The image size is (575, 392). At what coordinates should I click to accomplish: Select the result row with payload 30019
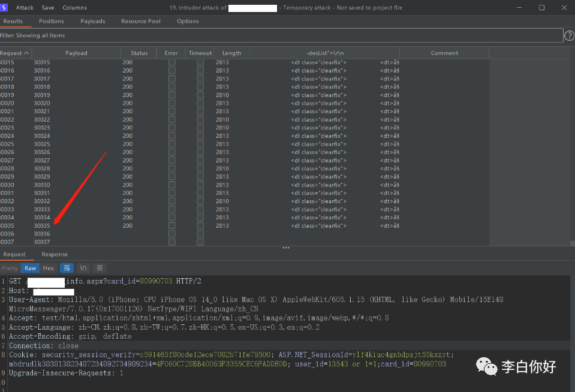click(x=245, y=95)
